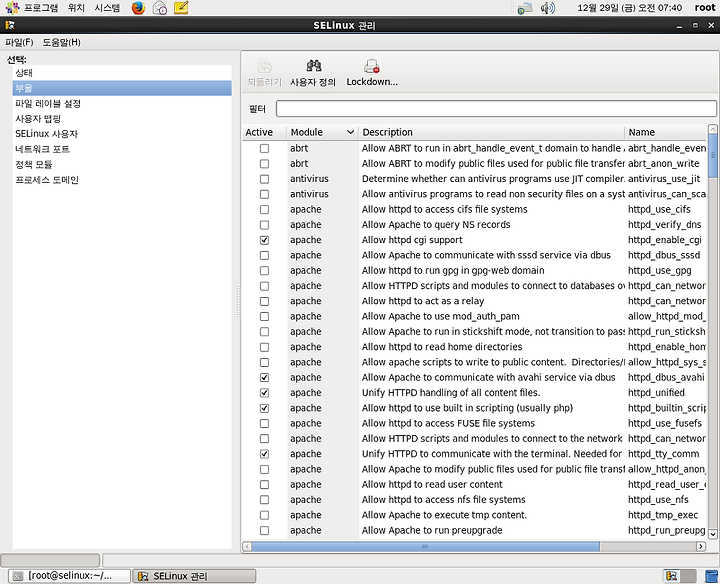This screenshot has width=720, height=584.
Task: Select 프로세스 도메인 in the list
Action: tap(122, 180)
